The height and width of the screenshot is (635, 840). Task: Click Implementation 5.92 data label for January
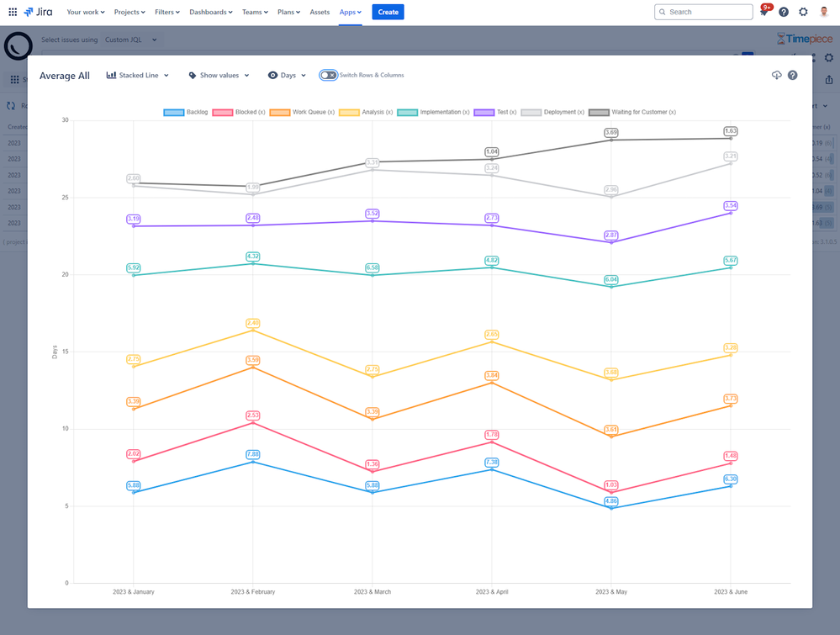tap(134, 267)
